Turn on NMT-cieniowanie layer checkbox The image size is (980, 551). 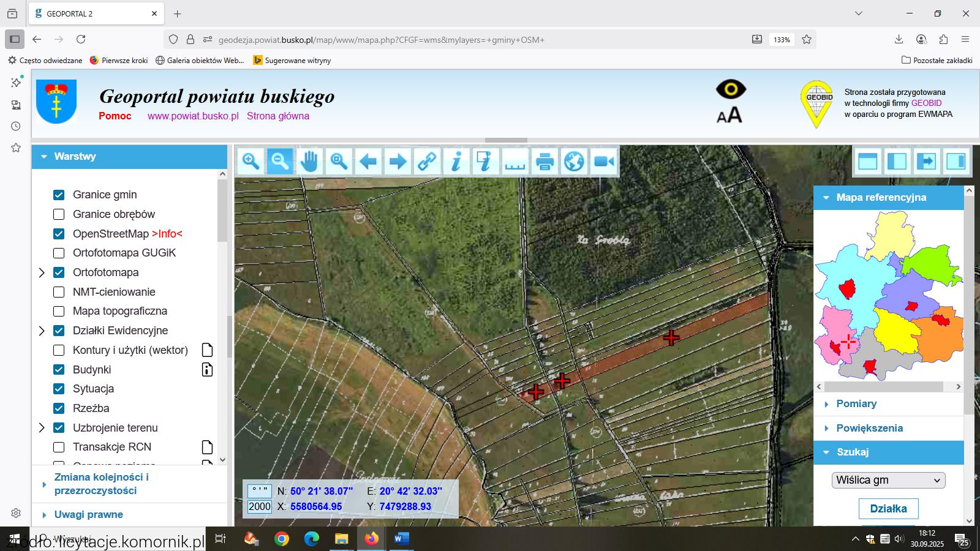[x=59, y=292]
